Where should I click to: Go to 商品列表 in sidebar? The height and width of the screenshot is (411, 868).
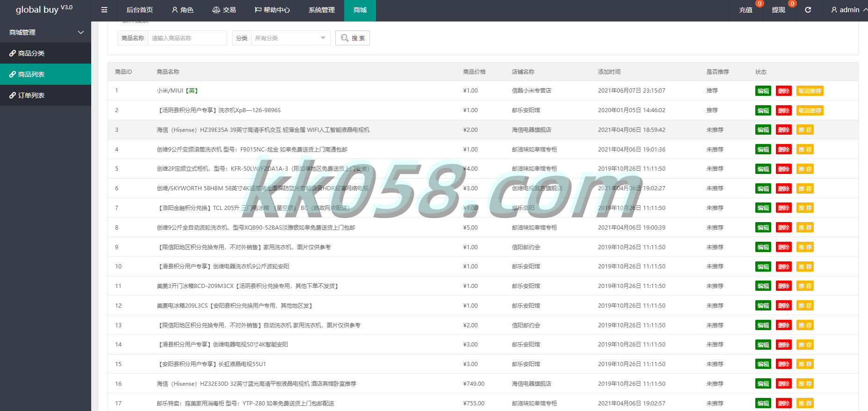45,74
